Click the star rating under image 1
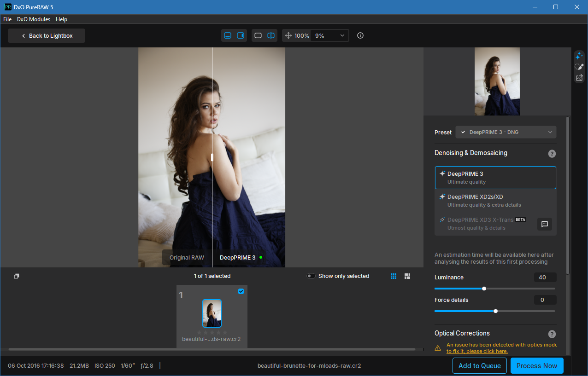 point(212,332)
